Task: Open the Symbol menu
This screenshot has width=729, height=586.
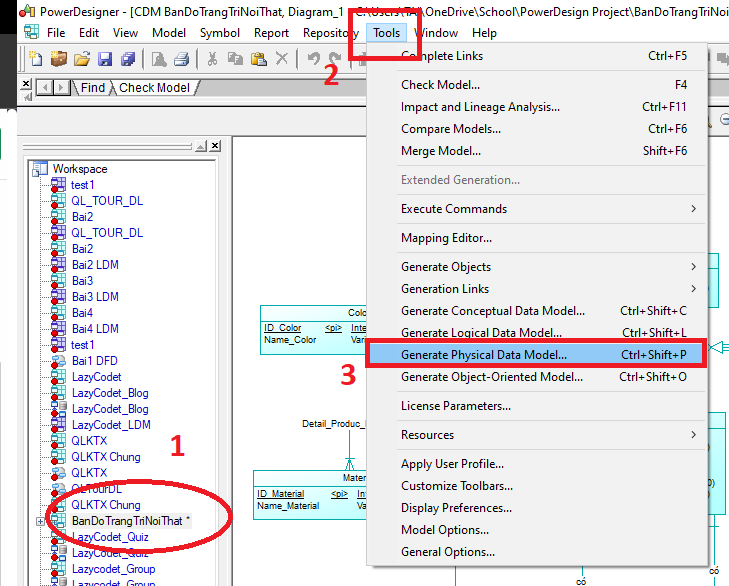Action: 219,33
